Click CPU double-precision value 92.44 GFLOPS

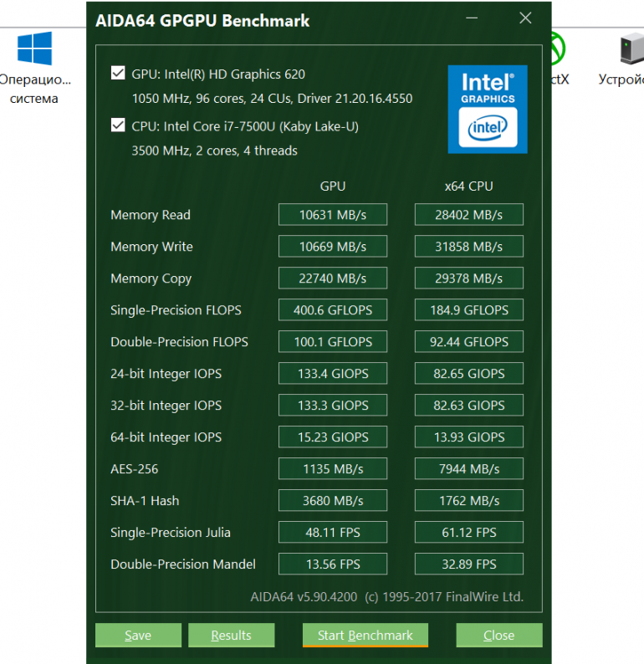pyautogui.click(x=468, y=342)
